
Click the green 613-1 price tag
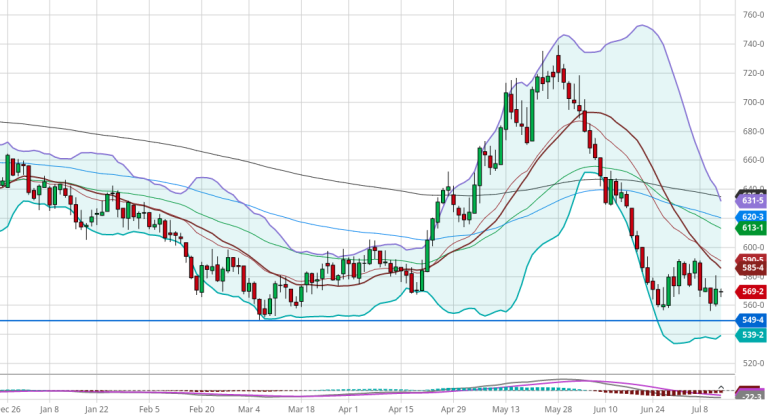[752, 228]
